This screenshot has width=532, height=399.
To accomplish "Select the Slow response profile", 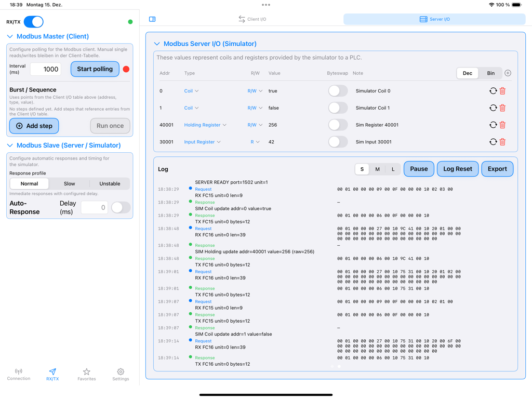I will (69, 183).
